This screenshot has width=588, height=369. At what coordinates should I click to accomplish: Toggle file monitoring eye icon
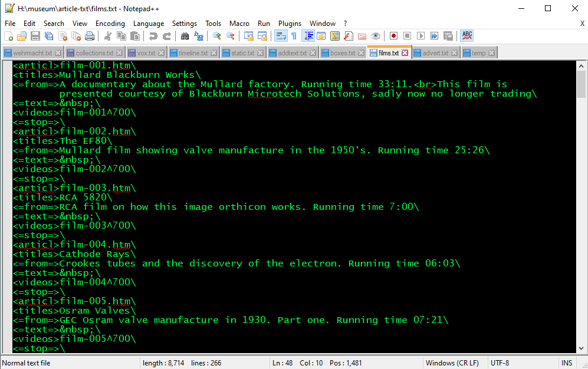coord(375,36)
